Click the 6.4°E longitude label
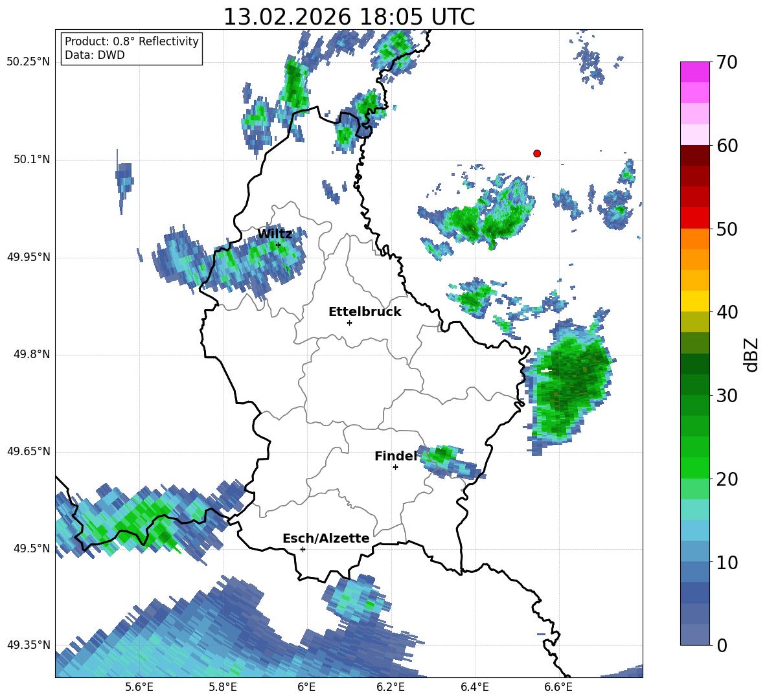This screenshot has width=767, height=700. tap(474, 687)
